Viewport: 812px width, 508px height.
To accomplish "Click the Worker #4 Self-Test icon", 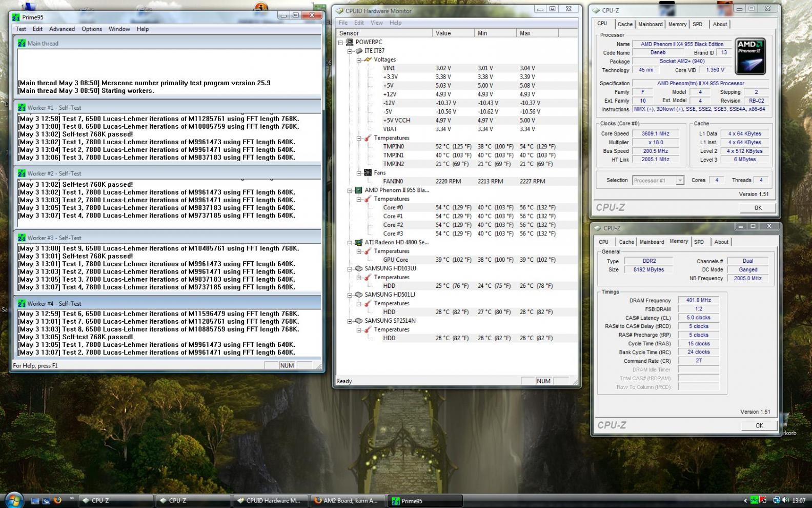I will [22, 304].
